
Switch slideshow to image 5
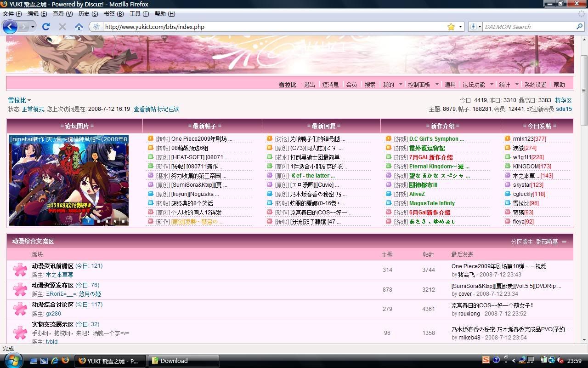point(123,221)
